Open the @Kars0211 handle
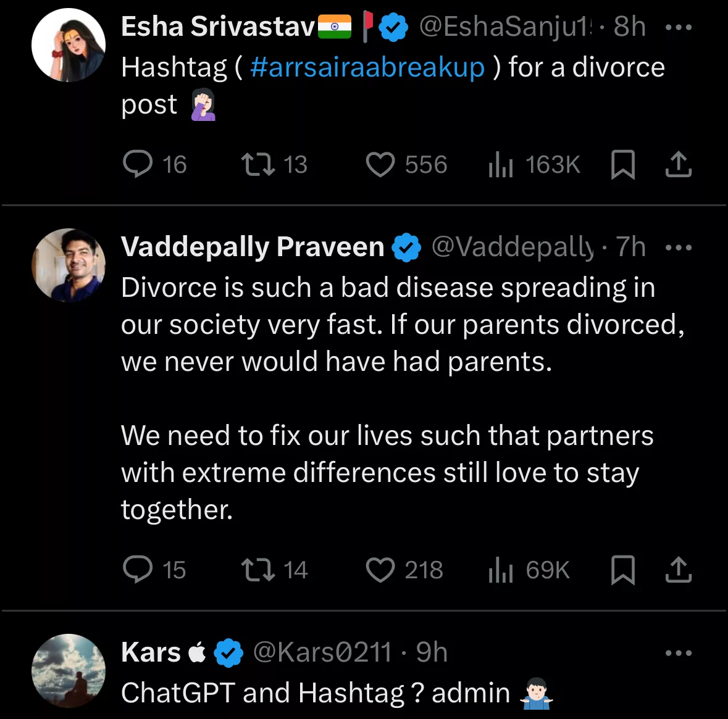Screen dimensions: 728x719 322,652
